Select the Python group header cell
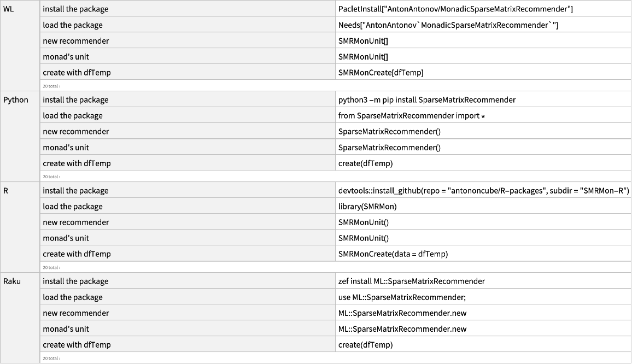The image size is (632, 364). click(16, 100)
